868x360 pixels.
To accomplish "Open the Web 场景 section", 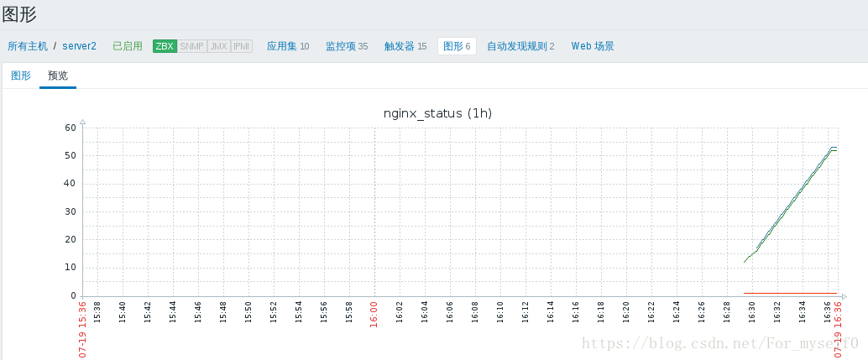I will (x=593, y=46).
